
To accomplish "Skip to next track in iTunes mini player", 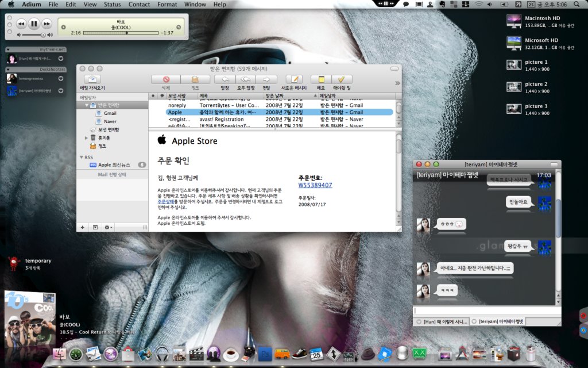I will point(47,24).
